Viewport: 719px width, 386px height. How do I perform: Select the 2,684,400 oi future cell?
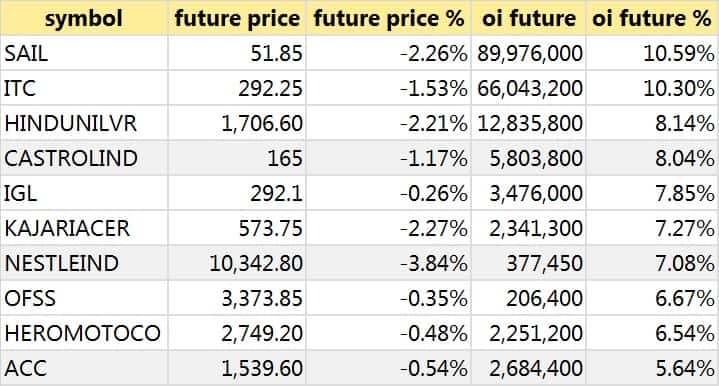point(529,368)
